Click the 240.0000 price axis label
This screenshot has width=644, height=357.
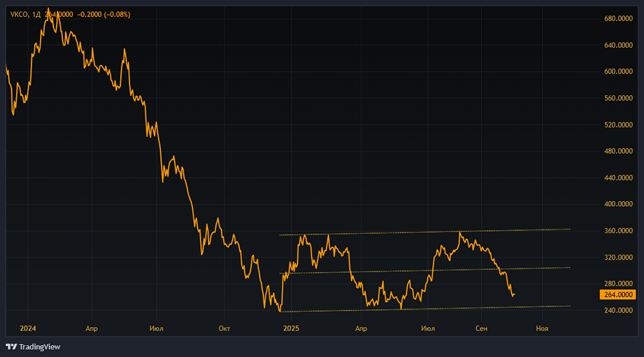pyautogui.click(x=618, y=311)
